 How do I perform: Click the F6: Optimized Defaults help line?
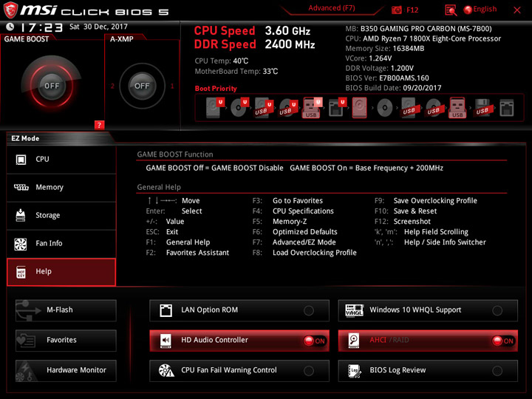tap(295, 232)
